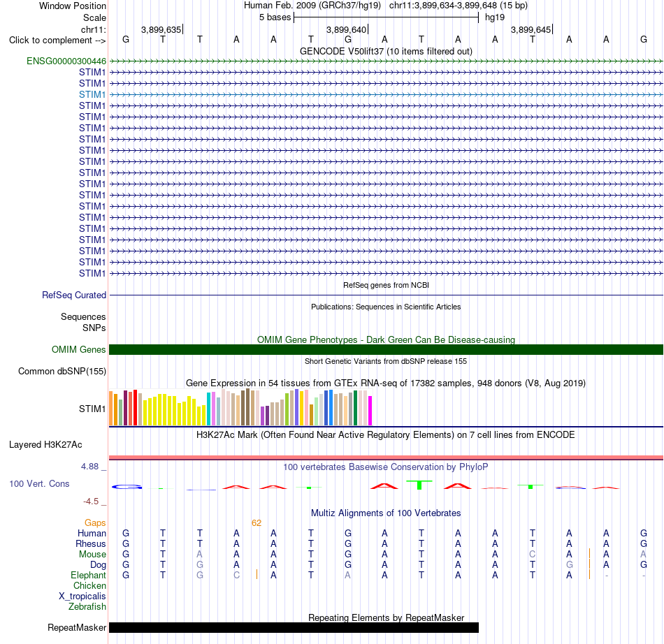The width and height of the screenshot is (664, 644).
Task: Click the 'H3K27Ac Mark' ENCODE track title
Action: (386, 435)
